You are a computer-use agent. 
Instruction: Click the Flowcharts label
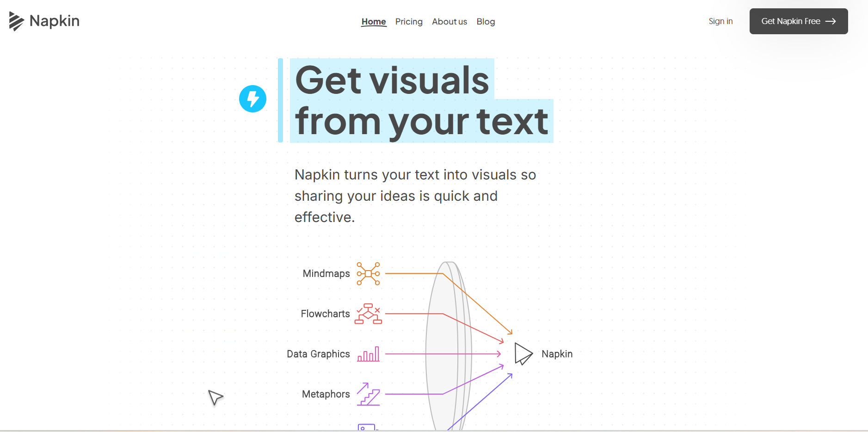[325, 314]
